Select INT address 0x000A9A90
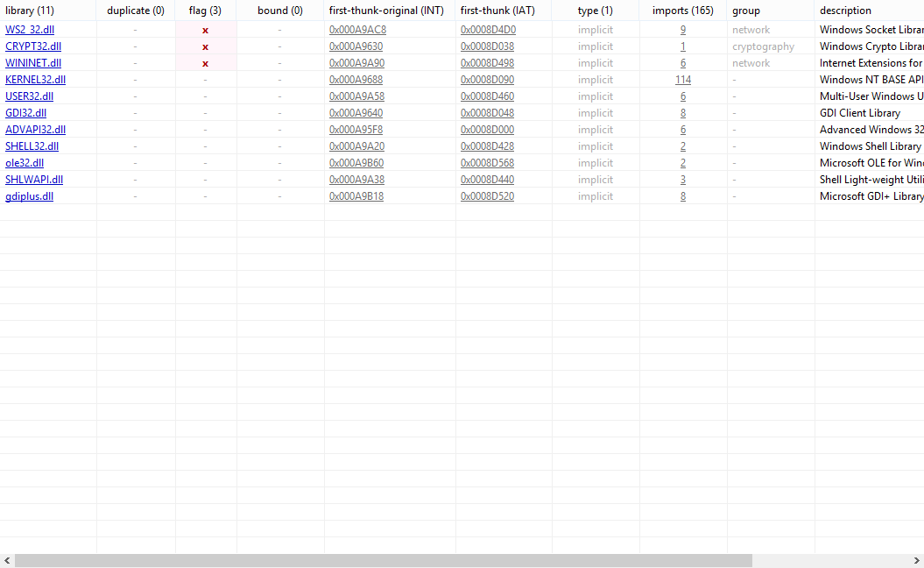Image resolution: width=924 pixels, height=568 pixels. pos(356,63)
